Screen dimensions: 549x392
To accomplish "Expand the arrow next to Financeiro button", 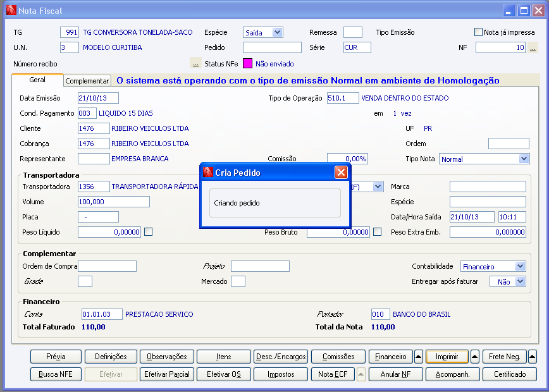I will (419, 357).
